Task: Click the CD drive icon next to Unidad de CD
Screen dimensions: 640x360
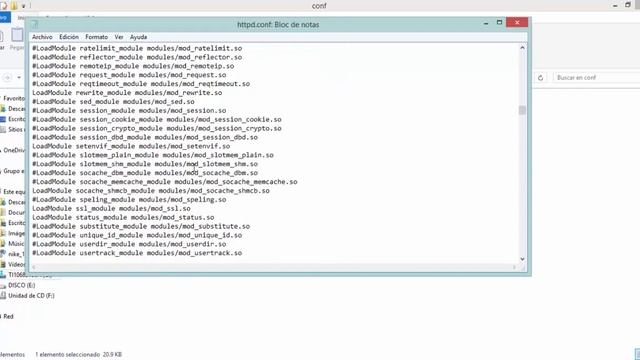Action: click(x=3, y=295)
